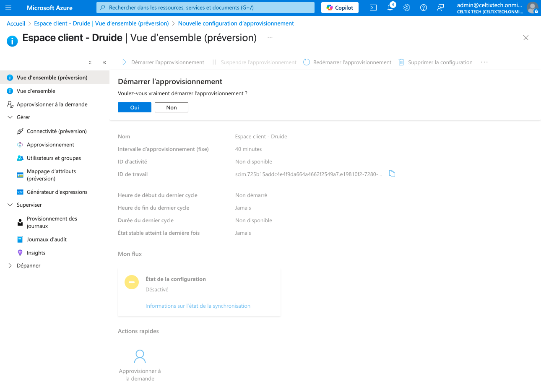Expand the Dépanner section
This screenshot has width=541, height=392.
coord(10,266)
